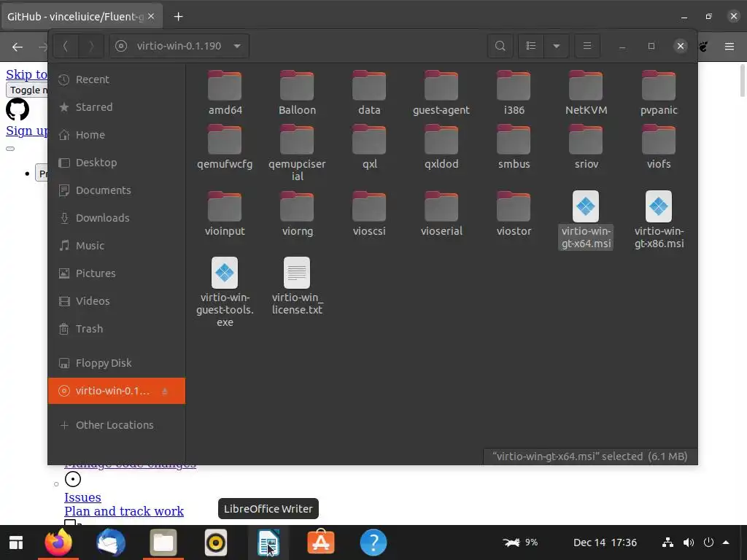Close the GitHub browser tab
The height and width of the screenshot is (560, 747).
tap(151, 16)
